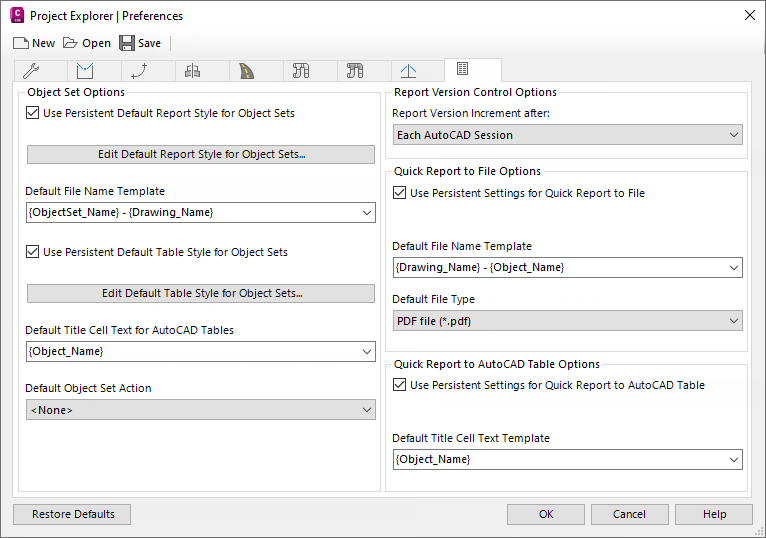Click the Open folder icon
The width and height of the screenshot is (766, 538).
pos(70,43)
